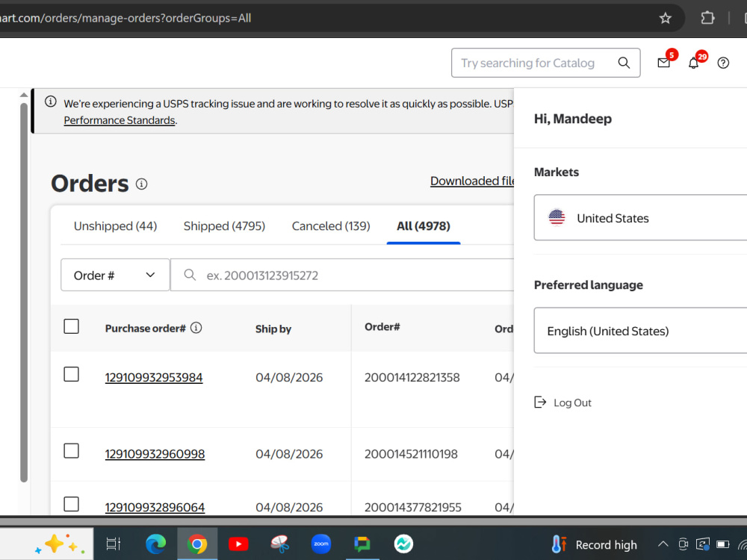747x560 pixels.
Task: Open purchase order 129109932896064
Action: tap(155, 507)
